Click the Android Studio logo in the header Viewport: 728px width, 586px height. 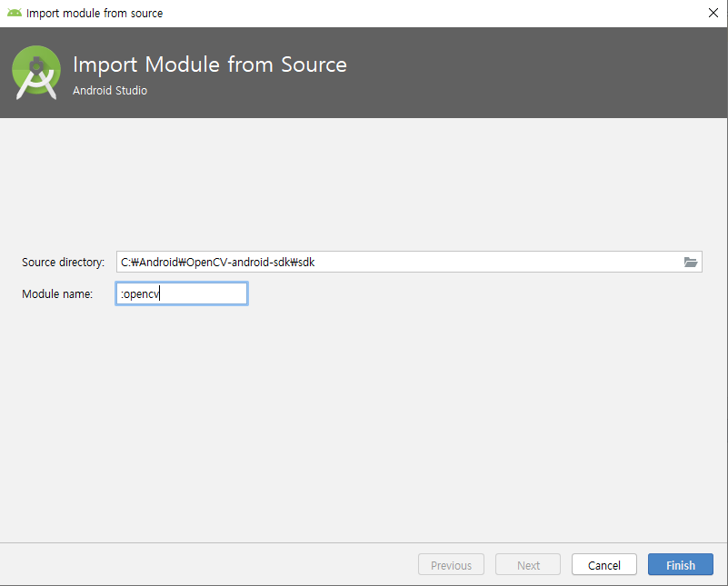pyautogui.click(x=36, y=73)
